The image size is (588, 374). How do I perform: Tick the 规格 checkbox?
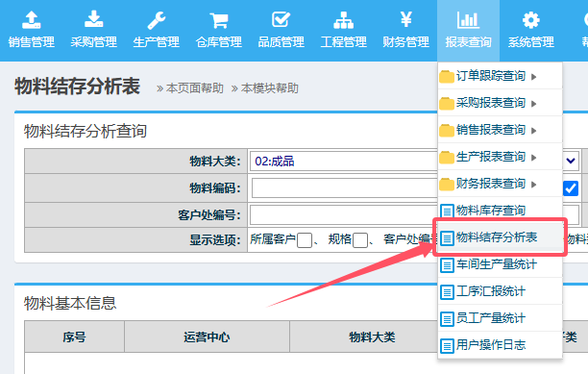point(360,240)
